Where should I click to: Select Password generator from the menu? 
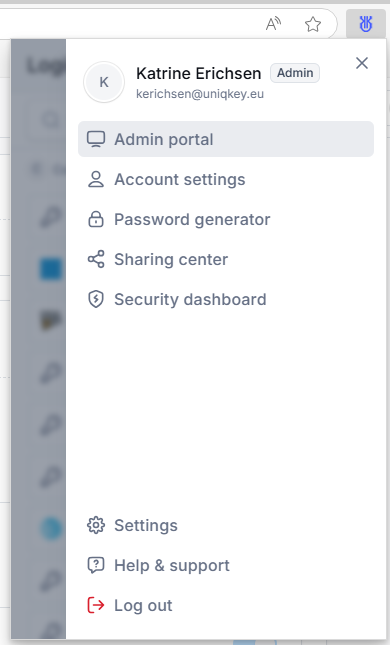pos(226,219)
